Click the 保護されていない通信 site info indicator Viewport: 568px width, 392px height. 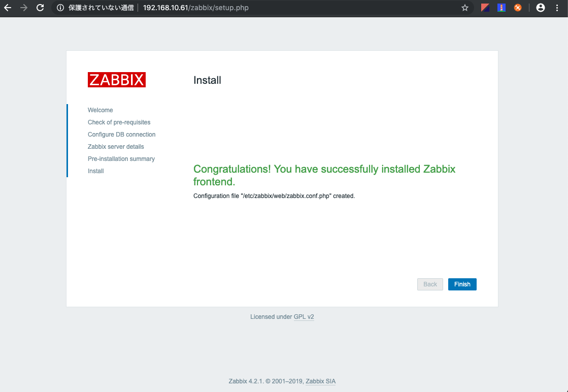pyautogui.click(x=95, y=8)
